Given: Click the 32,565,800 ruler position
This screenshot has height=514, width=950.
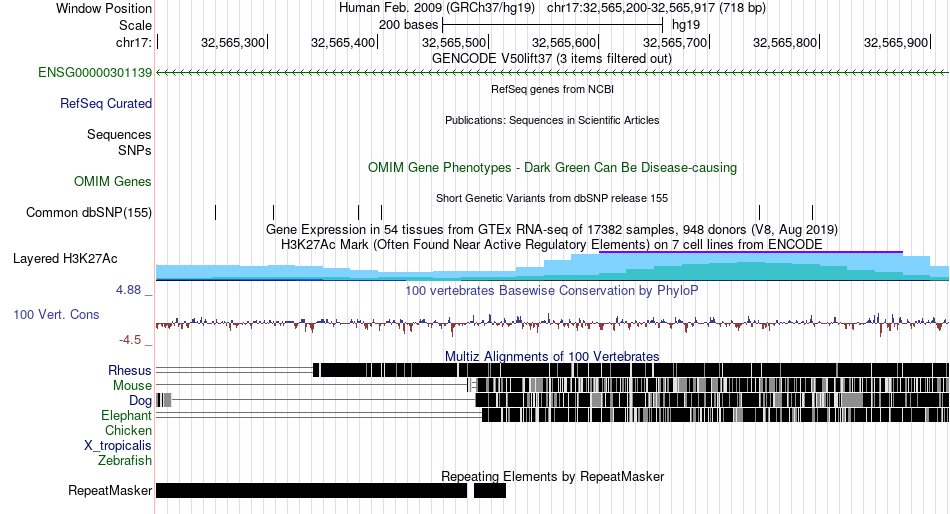Looking at the screenshot, I should tap(785, 42).
